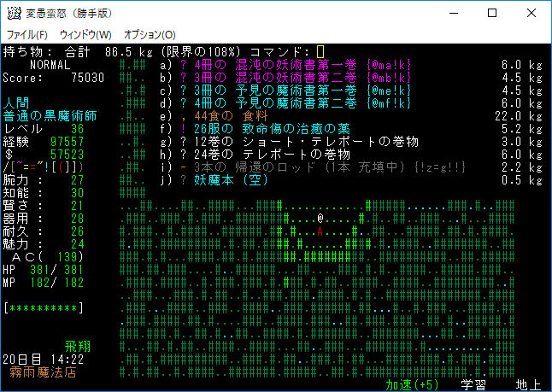Open the ウィンドウ(W) menu
The image size is (552, 392).
pyautogui.click(x=85, y=34)
